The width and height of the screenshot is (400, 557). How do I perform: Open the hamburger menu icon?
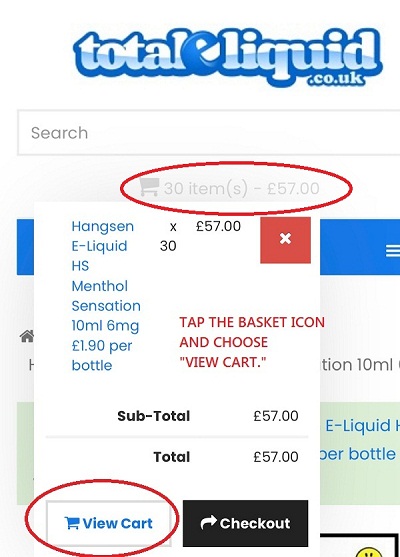coord(393,250)
